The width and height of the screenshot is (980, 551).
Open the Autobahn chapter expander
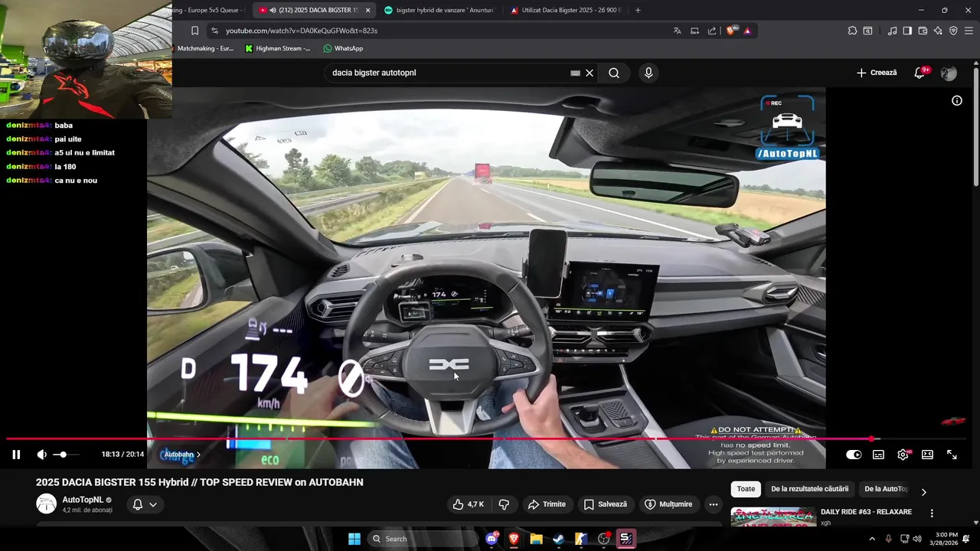(x=182, y=455)
